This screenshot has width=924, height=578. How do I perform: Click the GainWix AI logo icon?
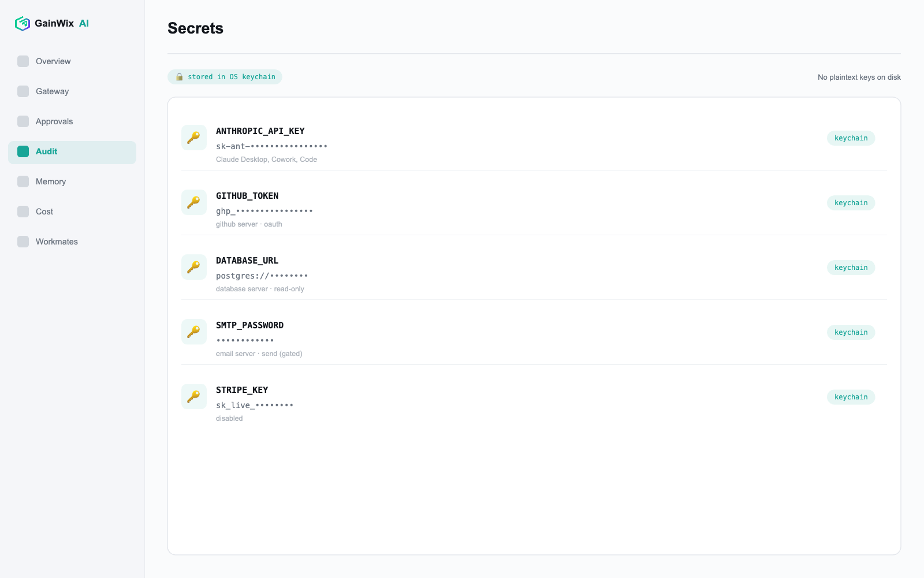(23, 23)
